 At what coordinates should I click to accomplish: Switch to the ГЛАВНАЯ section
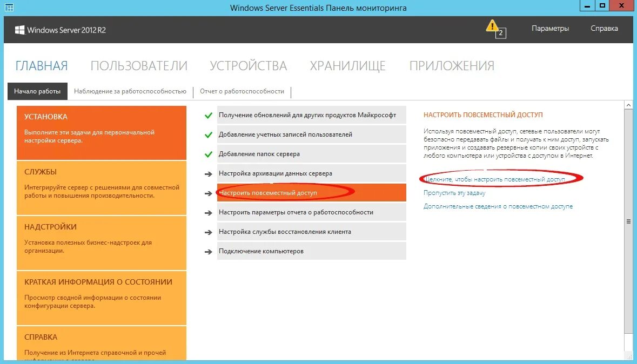[42, 66]
